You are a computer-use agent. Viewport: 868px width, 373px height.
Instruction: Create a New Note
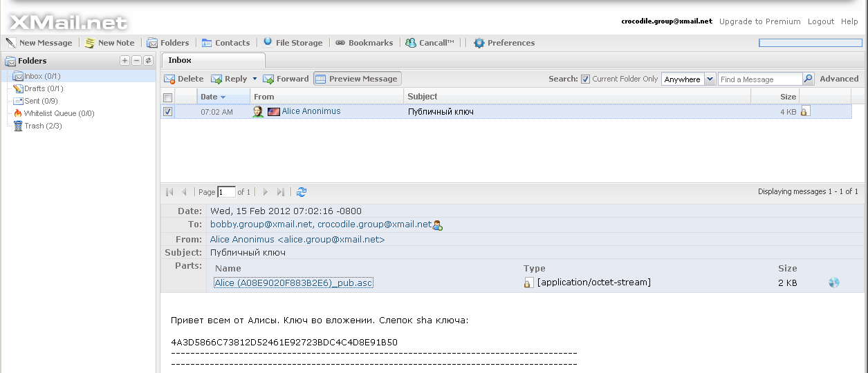click(109, 43)
